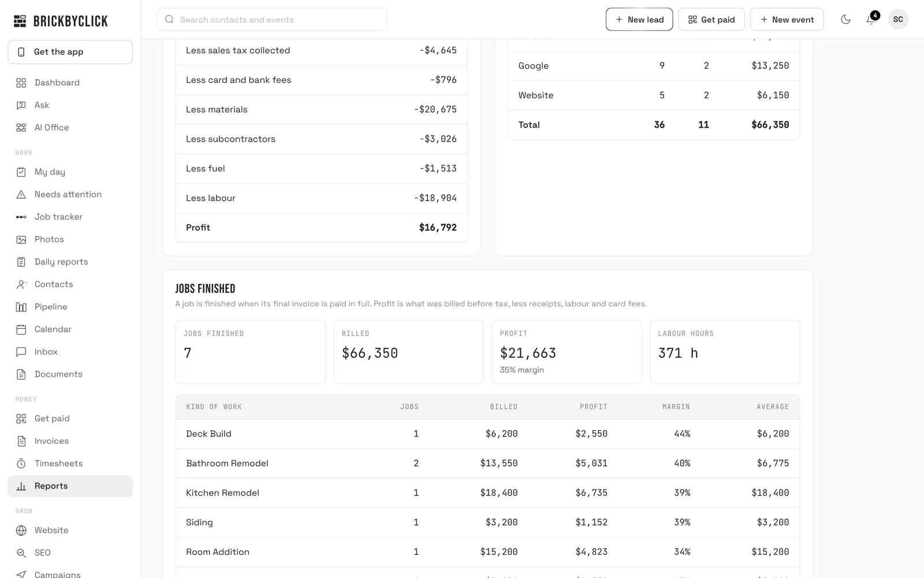Image resolution: width=924 pixels, height=578 pixels.
Task: Click the Profit value $16,792
Action: tap(438, 228)
